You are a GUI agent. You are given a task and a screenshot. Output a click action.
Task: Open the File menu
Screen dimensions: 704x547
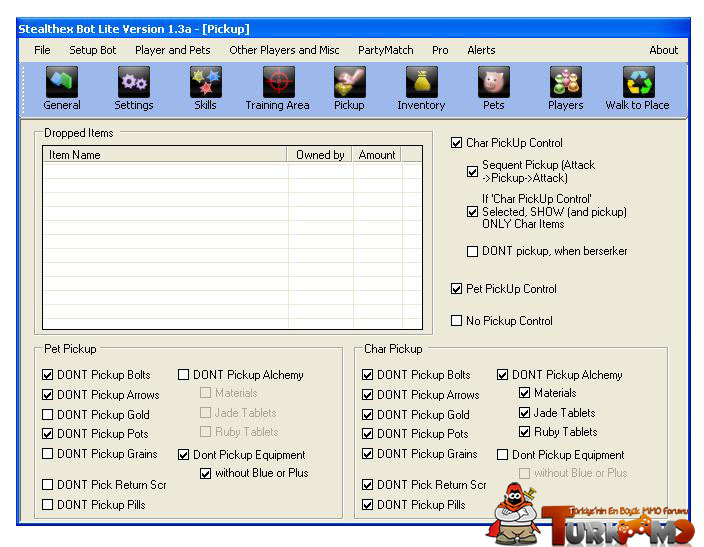pos(42,50)
